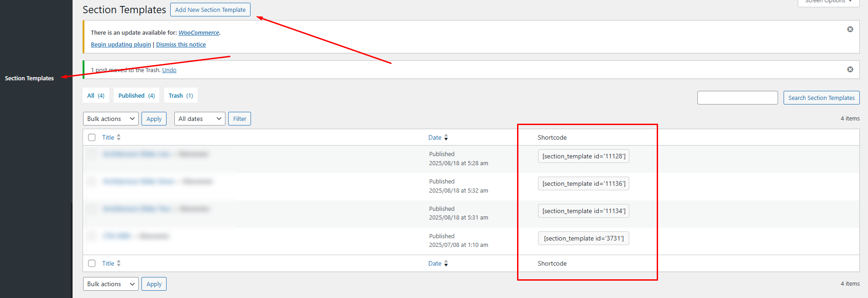Select shortcode field with id 11128

tap(583, 156)
